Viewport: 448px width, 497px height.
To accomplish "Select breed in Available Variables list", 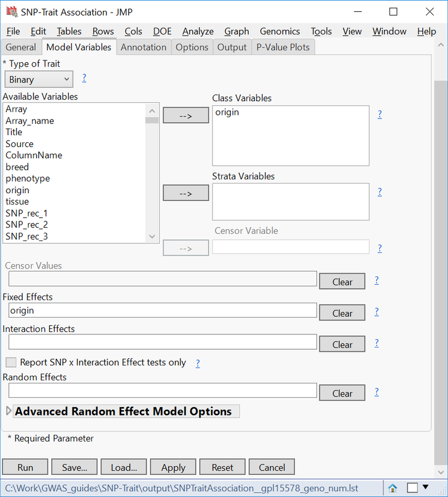I will (17, 167).
